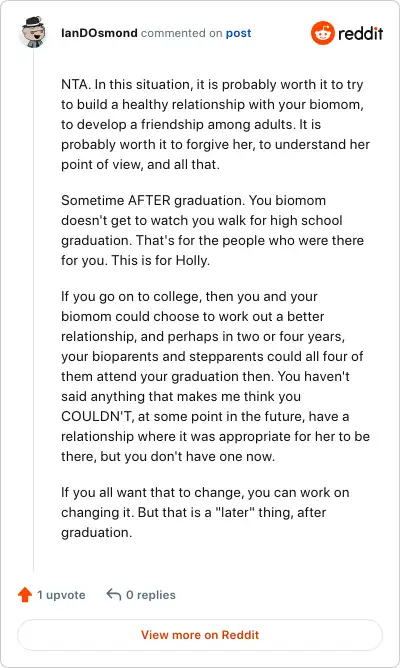Screen dimensions: 400x668
Task: Click the "reddit" wordmark text
Action: point(360,33)
